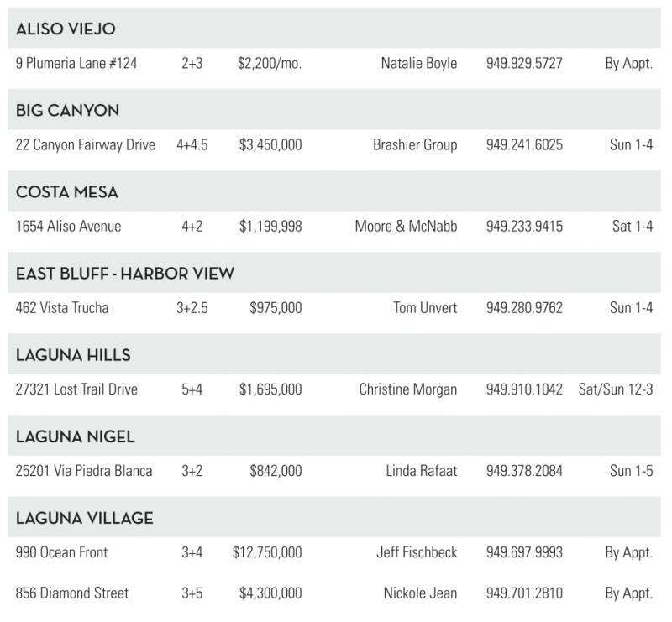This screenshot has width=672, height=622.
Task: Click the EAST BLUFF - HARBOR VIEW header
Action: (125, 274)
